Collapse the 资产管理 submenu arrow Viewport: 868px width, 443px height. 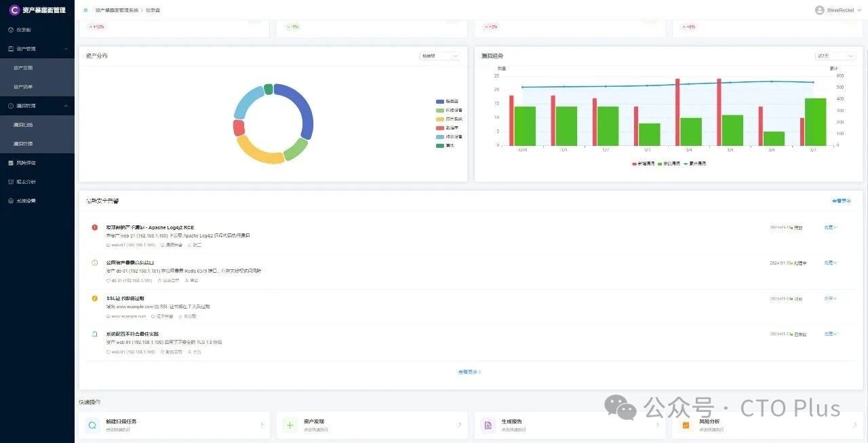pyautogui.click(x=66, y=49)
